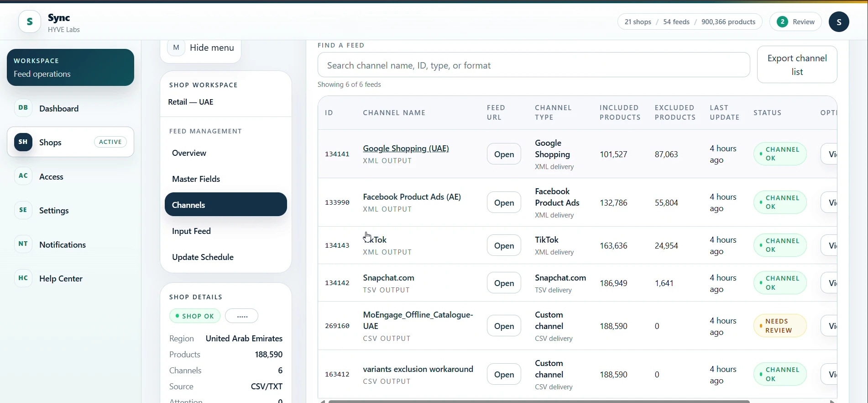868x403 pixels.
Task: Open feed URL for Snapchat.com channel
Action: 504,283
